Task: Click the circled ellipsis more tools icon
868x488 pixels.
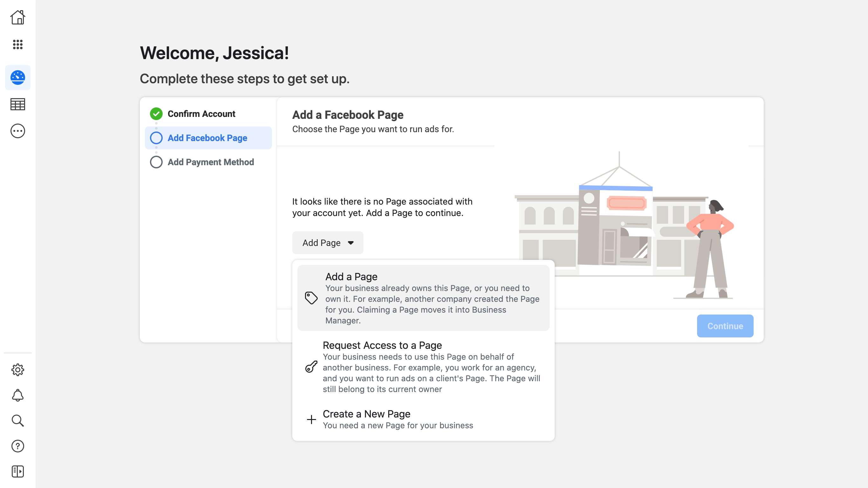Action: coord(17,131)
